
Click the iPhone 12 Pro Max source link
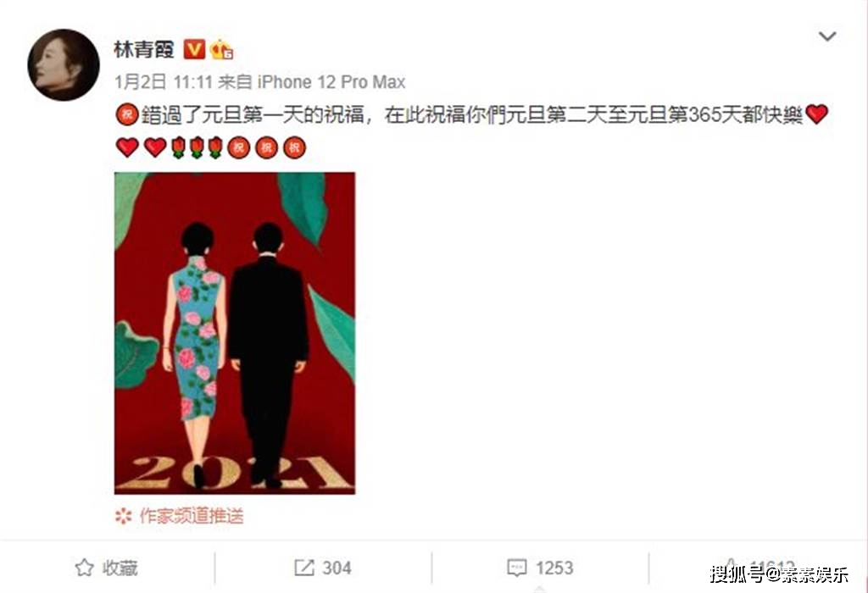coord(331,82)
